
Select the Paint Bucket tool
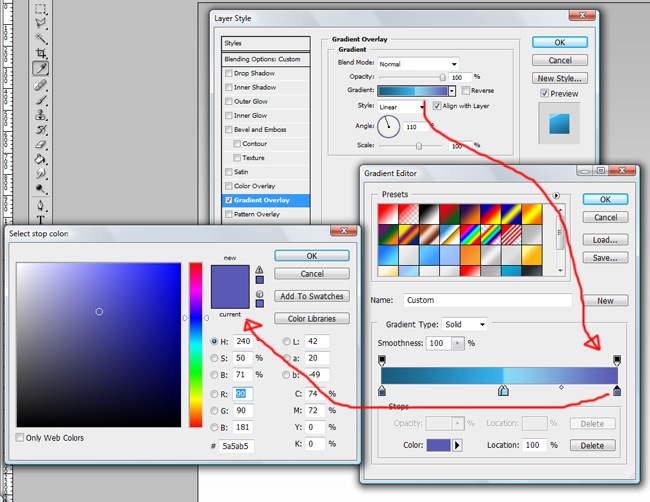pos(41,158)
